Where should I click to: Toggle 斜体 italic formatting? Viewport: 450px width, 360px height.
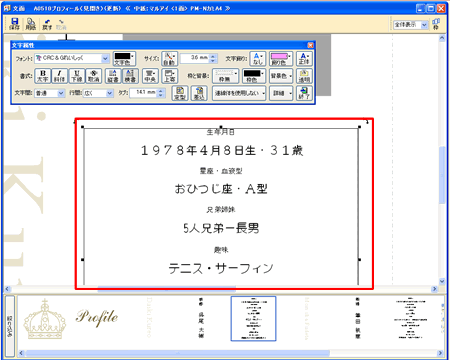coord(60,76)
